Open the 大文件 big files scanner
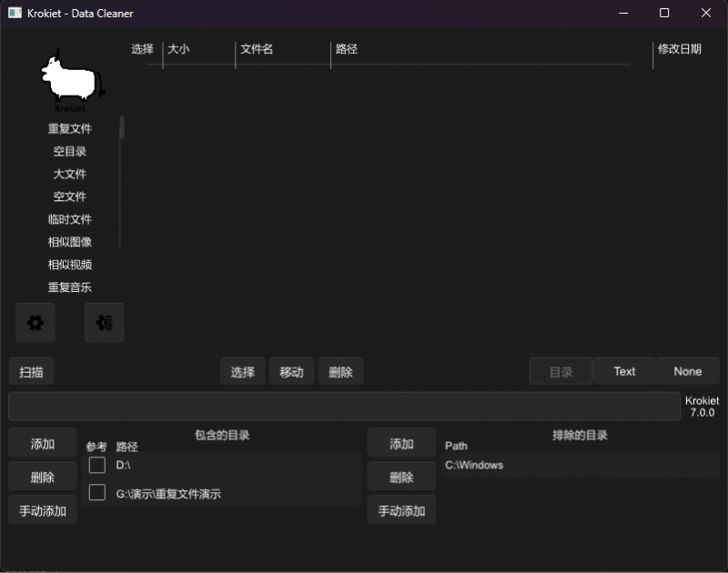This screenshot has width=728, height=573. [70, 174]
